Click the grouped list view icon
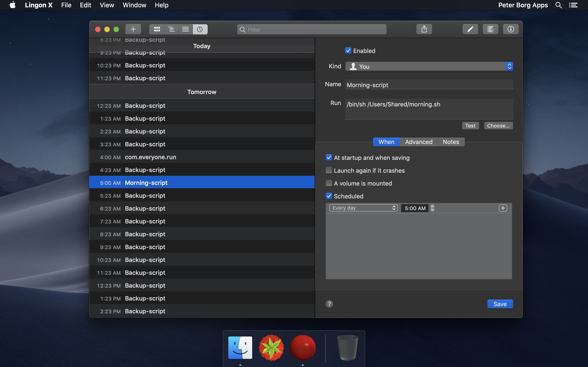Screen dimensions: 588x367 171,29
